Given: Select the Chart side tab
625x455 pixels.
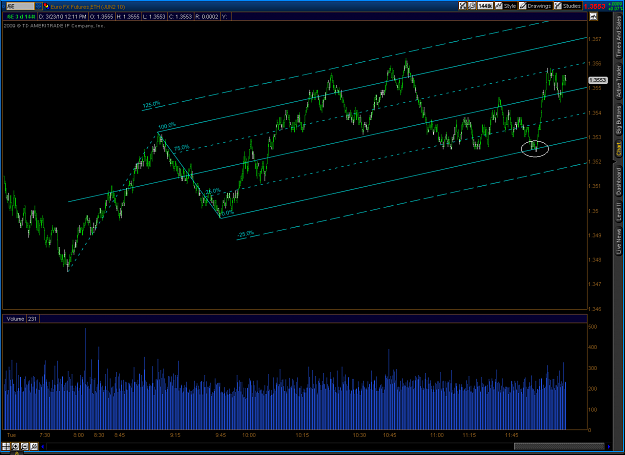Looking at the screenshot, I should click(619, 149).
